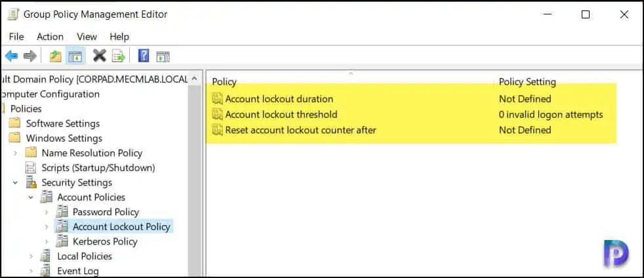Open the View menu

(87, 37)
